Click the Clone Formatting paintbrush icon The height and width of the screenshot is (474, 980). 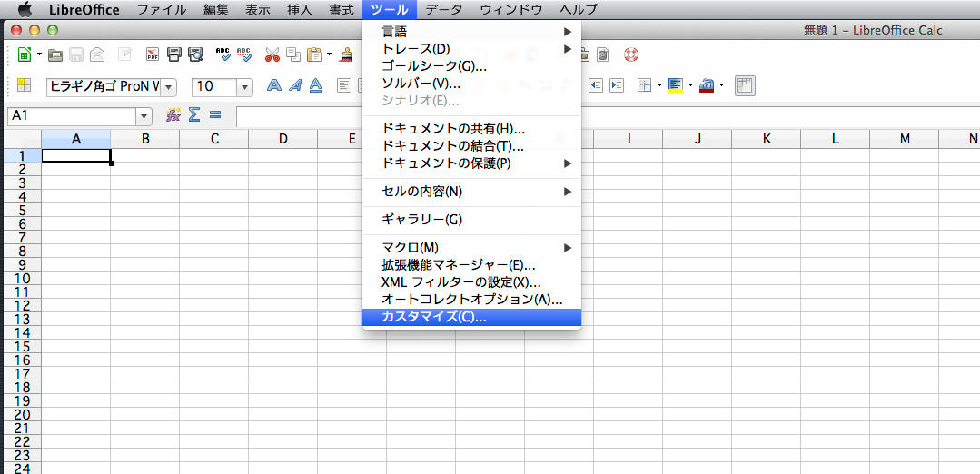click(x=346, y=55)
